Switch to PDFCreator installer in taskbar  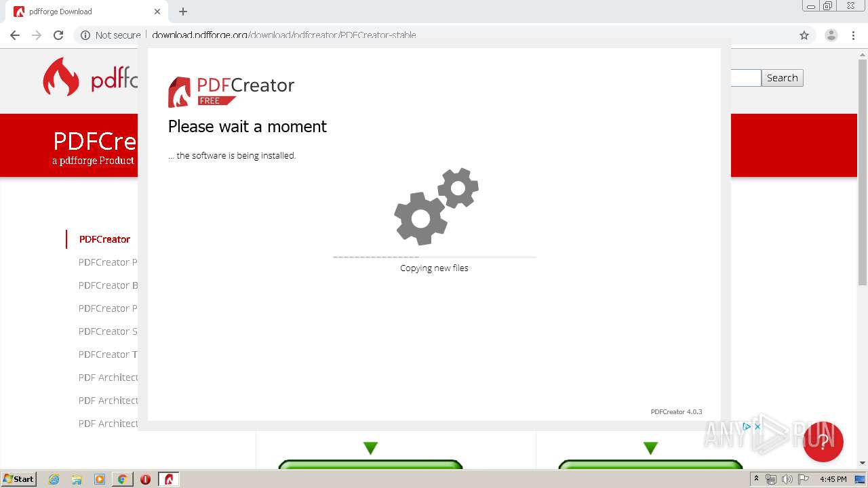[x=168, y=479]
